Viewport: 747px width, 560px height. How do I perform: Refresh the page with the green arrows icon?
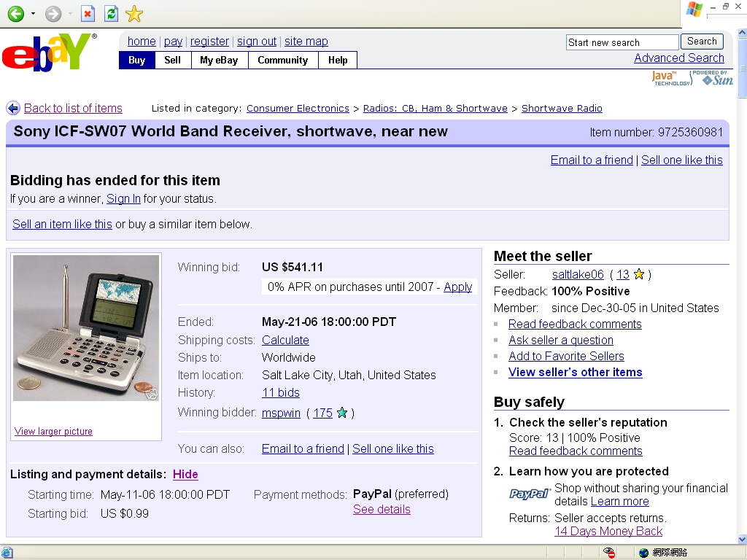click(x=110, y=14)
